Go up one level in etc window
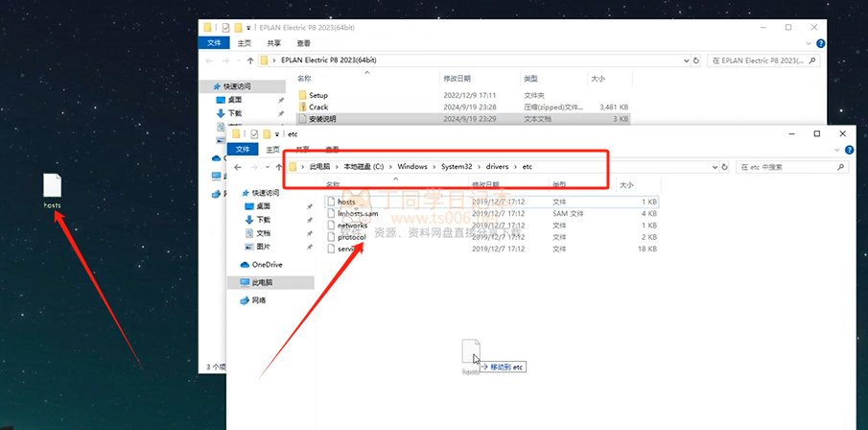The image size is (868, 430). 277,167
